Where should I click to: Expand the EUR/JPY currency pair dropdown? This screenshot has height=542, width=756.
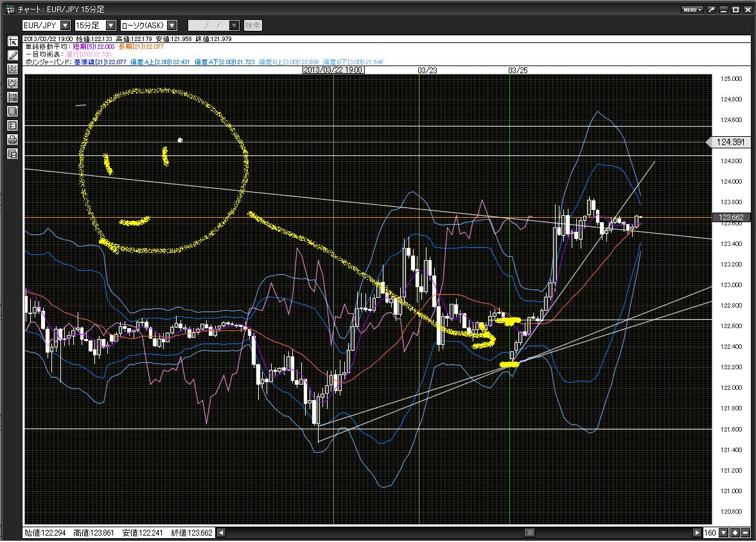(66, 26)
